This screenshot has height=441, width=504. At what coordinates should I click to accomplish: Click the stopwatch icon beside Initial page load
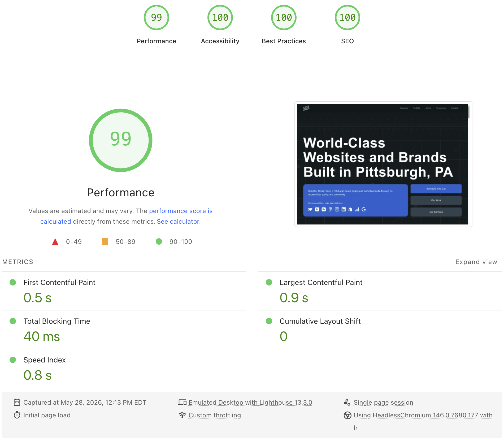point(17,415)
